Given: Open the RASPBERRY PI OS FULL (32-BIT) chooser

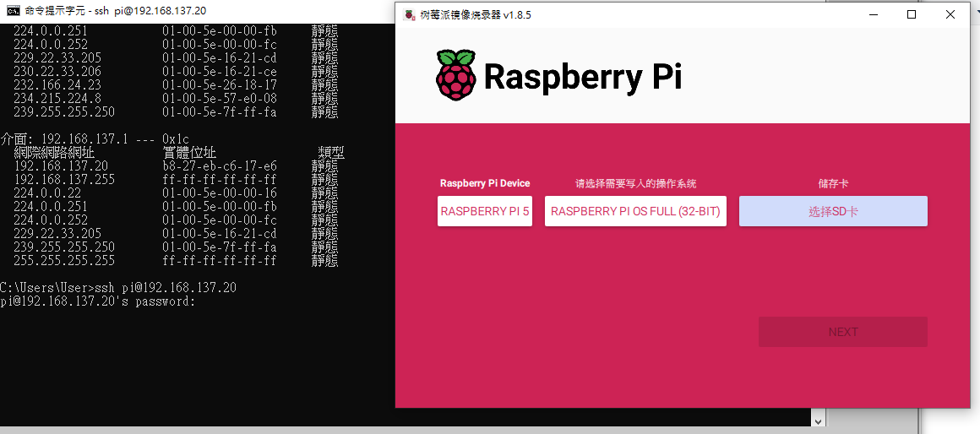Looking at the screenshot, I should (635, 211).
